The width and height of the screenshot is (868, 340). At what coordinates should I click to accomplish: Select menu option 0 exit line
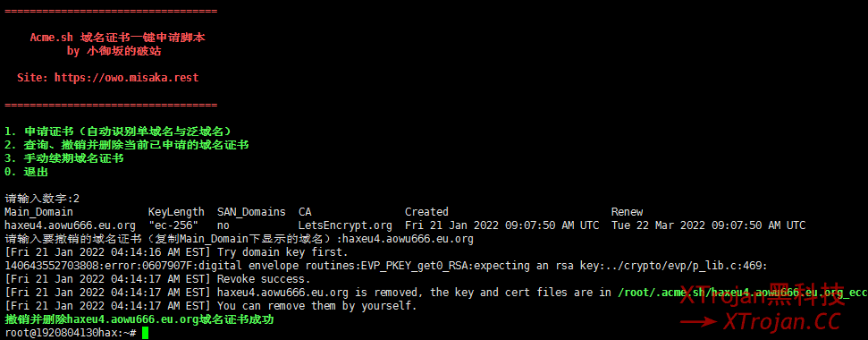click(26, 172)
